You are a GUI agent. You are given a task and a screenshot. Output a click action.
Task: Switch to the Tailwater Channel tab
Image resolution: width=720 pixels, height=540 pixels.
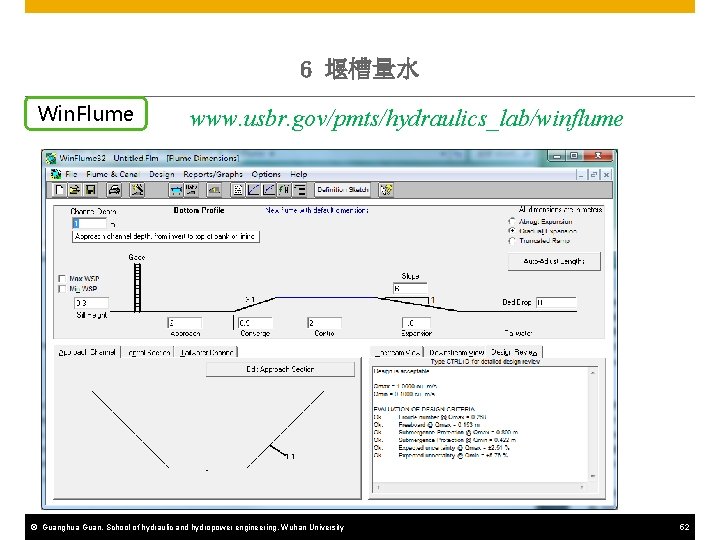pos(207,352)
